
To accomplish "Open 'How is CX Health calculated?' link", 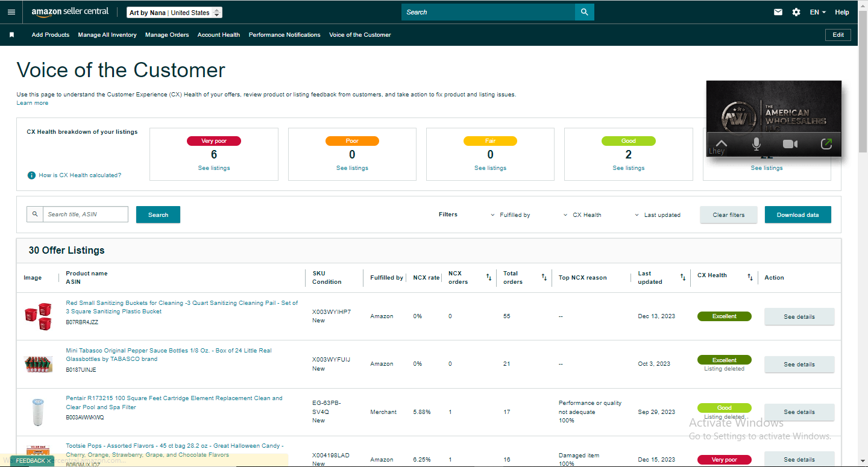I will [80, 175].
